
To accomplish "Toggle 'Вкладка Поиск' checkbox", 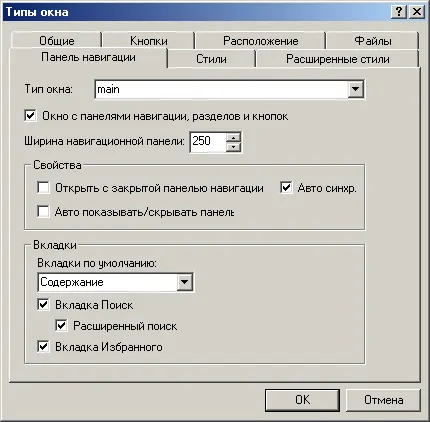I will coord(43,305).
